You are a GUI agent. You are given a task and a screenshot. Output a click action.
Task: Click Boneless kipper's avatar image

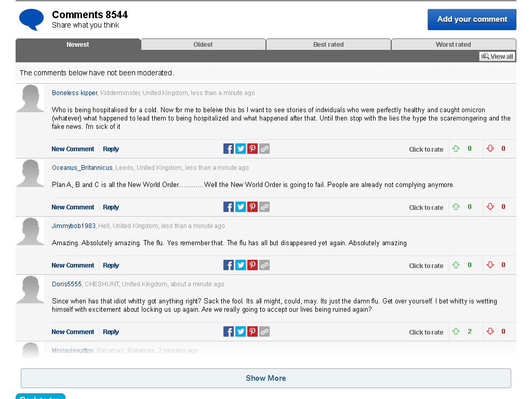click(30, 98)
